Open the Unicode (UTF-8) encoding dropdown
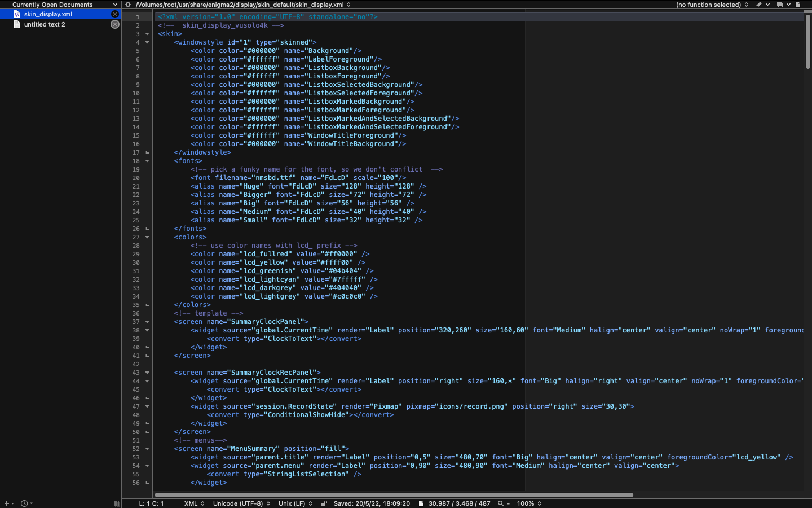Image resolution: width=812 pixels, height=508 pixels. (x=241, y=503)
